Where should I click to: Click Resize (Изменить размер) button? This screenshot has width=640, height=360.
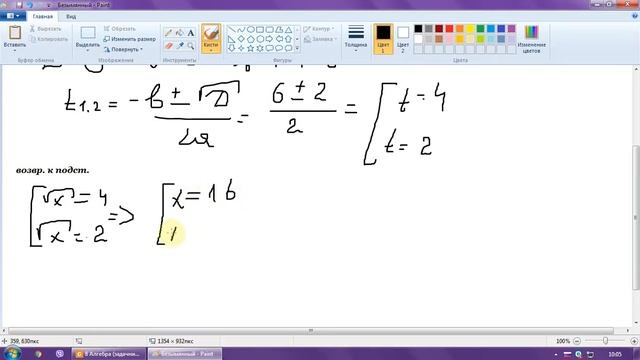click(x=129, y=39)
